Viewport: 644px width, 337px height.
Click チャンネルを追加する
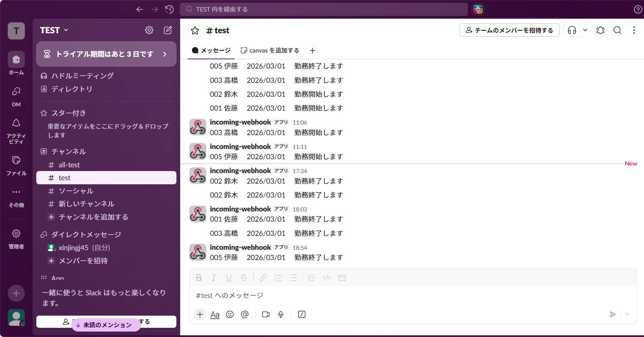click(106, 217)
